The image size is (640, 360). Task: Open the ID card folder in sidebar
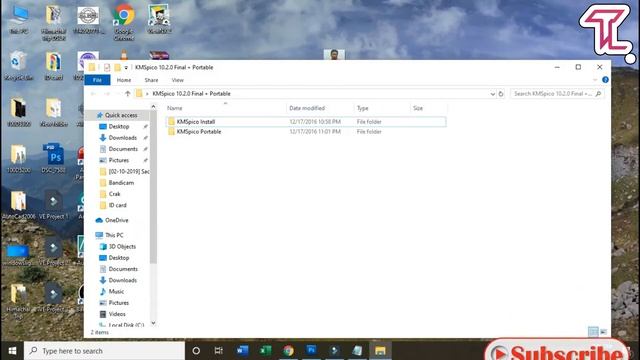(x=117, y=205)
